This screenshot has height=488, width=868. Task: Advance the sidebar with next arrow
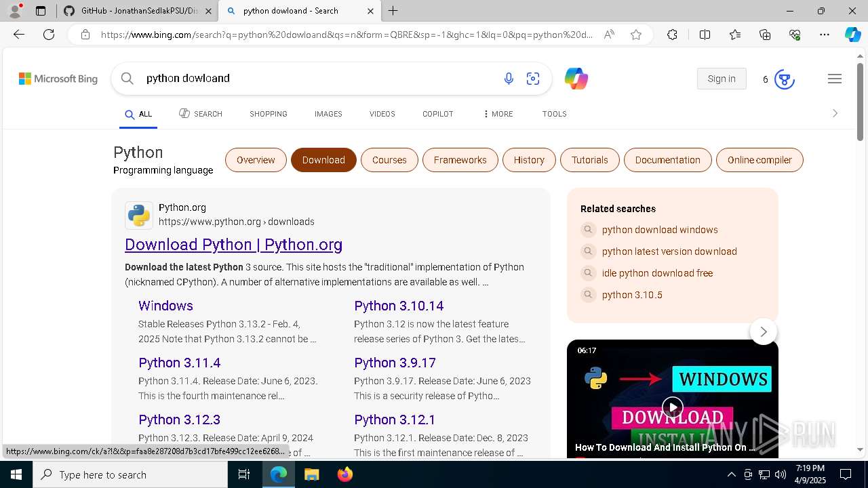(x=764, y=331)
